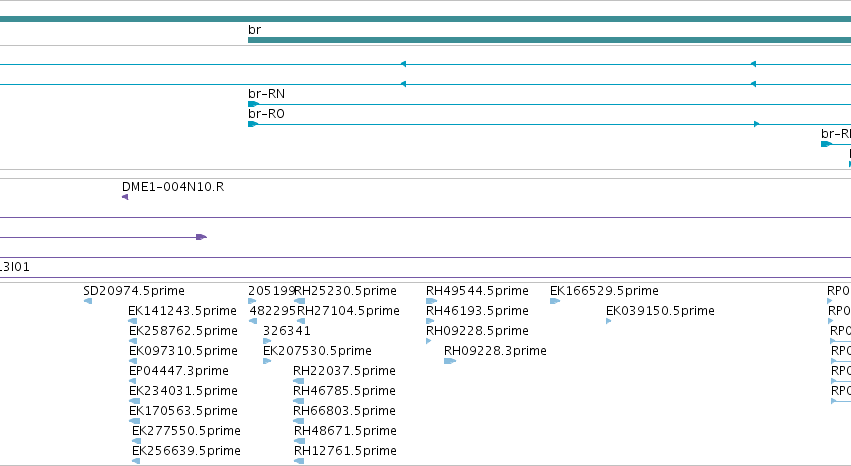
Task: Select the RH12761.5prime feature arrow
Action: click(x=299, y=461)
